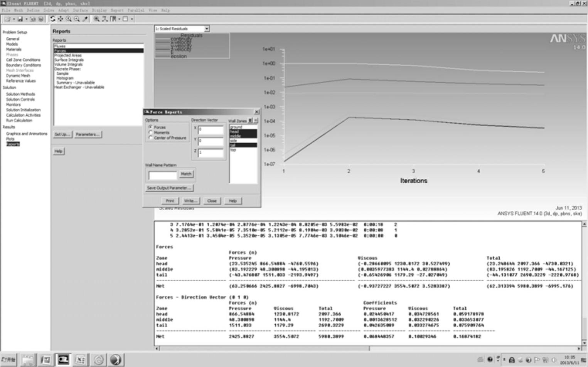Click the Y direction vector field
Image resolution: width=588 pixels, height=367 pixels.
tap(211, 141)
